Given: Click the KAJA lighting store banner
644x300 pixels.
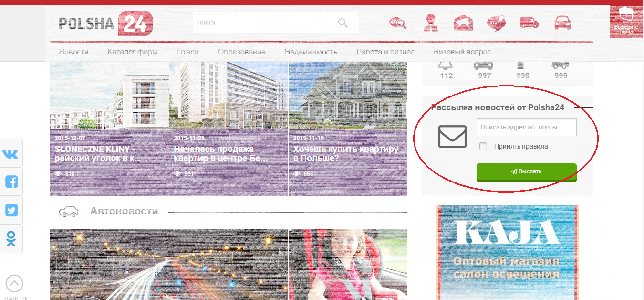Looking at the screenshot, I should point(507,251).
